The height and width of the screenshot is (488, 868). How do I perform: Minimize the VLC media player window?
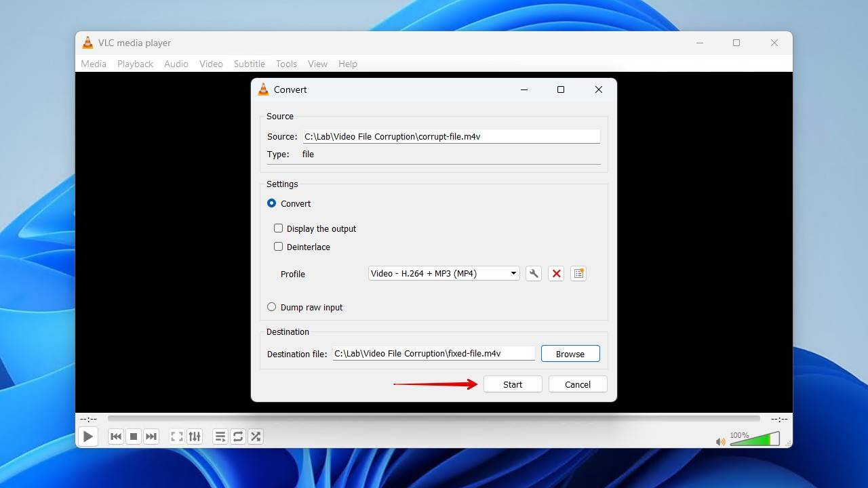pyautogui.click(x=700, y=43)
